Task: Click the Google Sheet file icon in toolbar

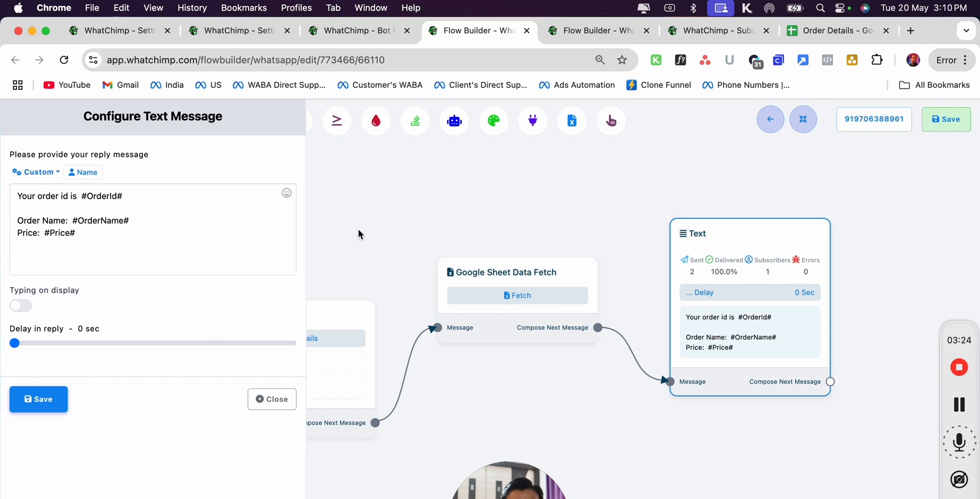Action: pyautogui.click(x=572, y=121)
